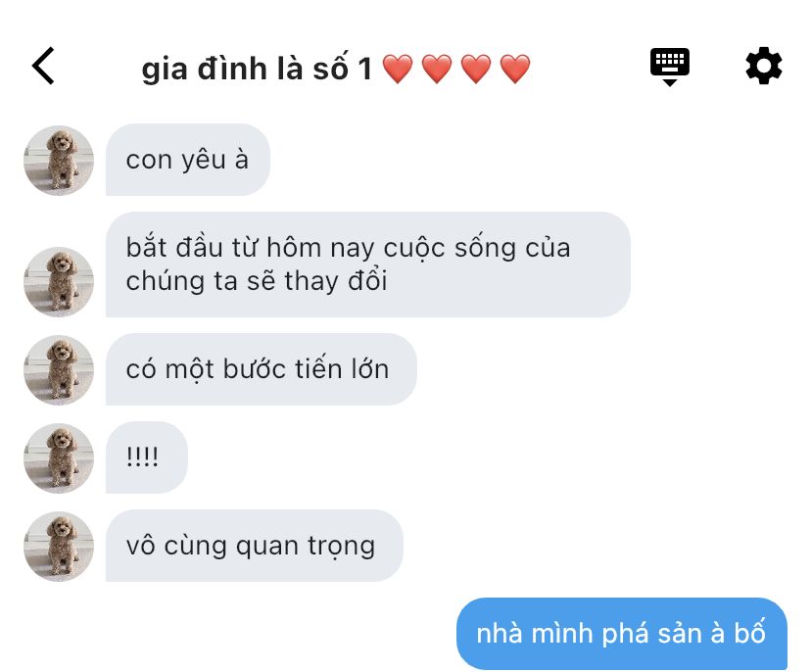Select the 'bắt đầu từ hôm nay cuộc sống' bubble
Image resolution: width=811 pixels, height=672 pixels.
pyautogui.click(x=367, y=264)
